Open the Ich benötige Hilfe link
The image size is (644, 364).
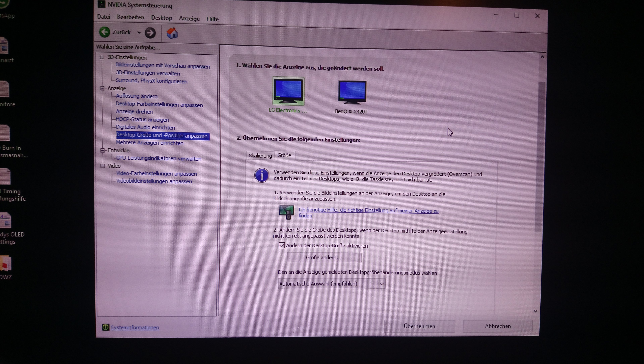(x=368, y=210)
